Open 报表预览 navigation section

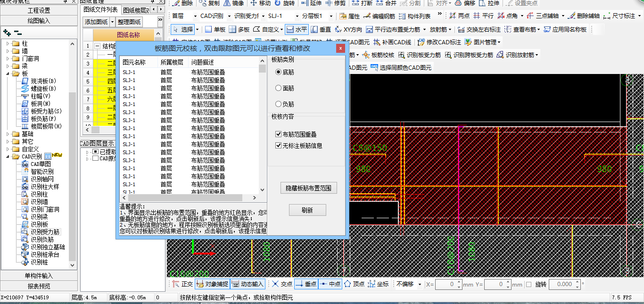[x=39, y=286]
